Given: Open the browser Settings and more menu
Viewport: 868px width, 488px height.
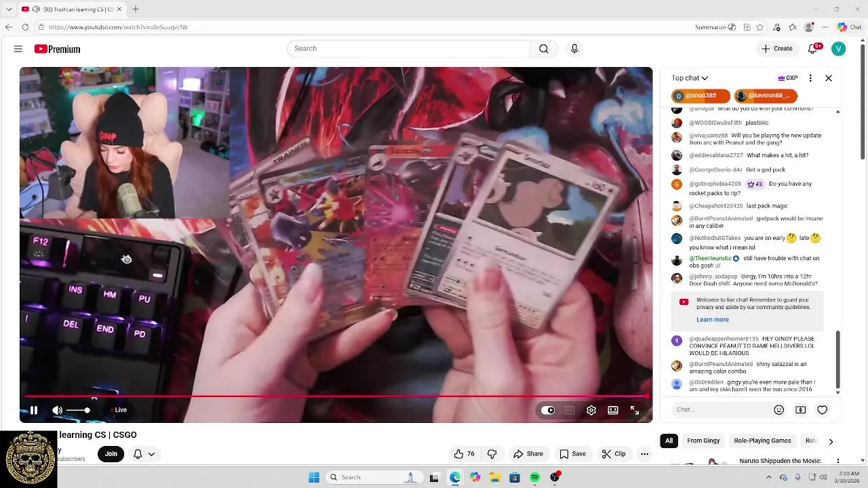Looking at the screenshot, I should (x=825, y=27).
